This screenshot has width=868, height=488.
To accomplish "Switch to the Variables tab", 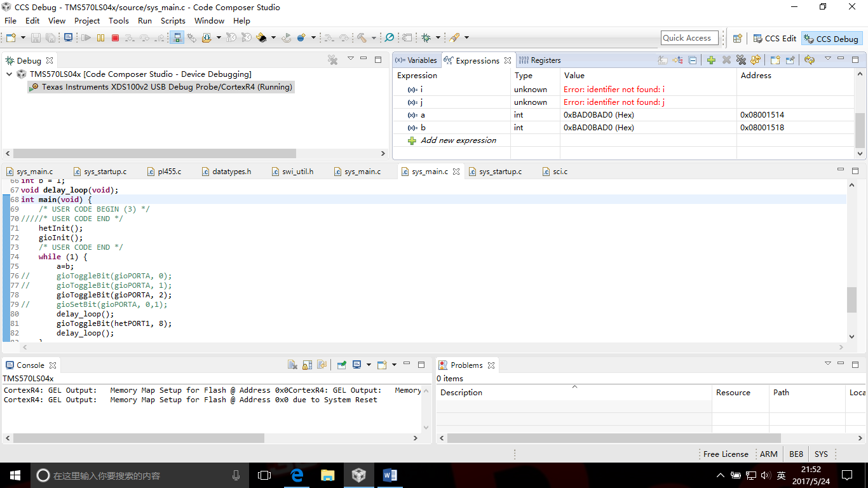I will pos(417,60).
